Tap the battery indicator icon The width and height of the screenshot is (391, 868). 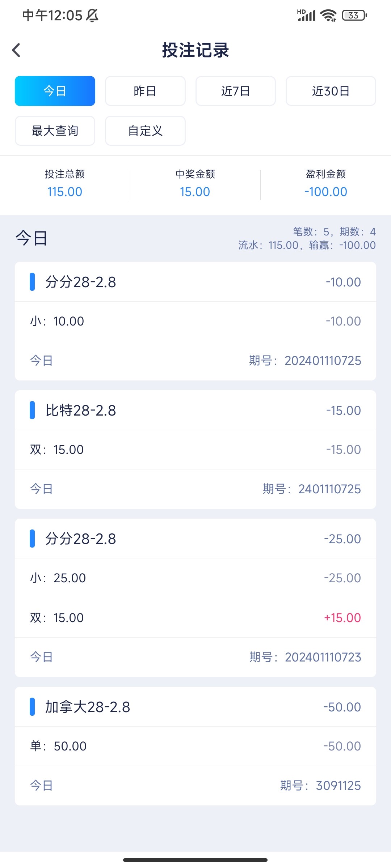point(354,15)
